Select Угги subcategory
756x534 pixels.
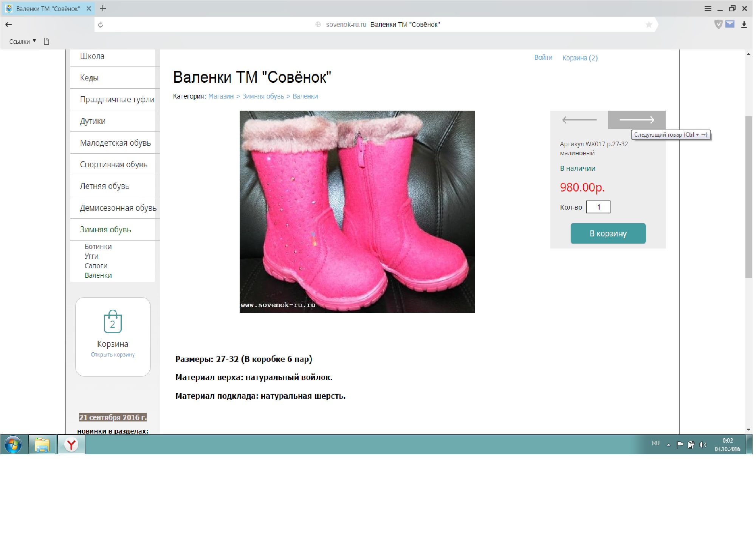coord(91,256)
